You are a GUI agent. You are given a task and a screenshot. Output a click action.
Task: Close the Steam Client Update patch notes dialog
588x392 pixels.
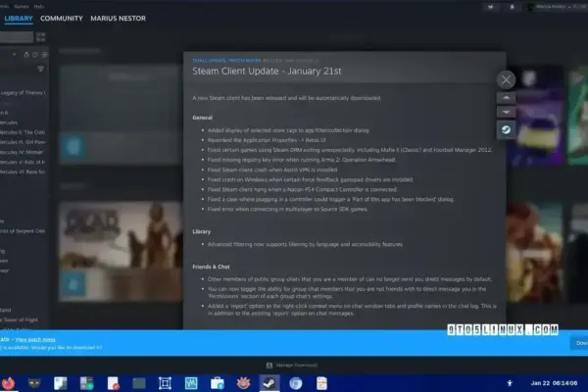506,80
